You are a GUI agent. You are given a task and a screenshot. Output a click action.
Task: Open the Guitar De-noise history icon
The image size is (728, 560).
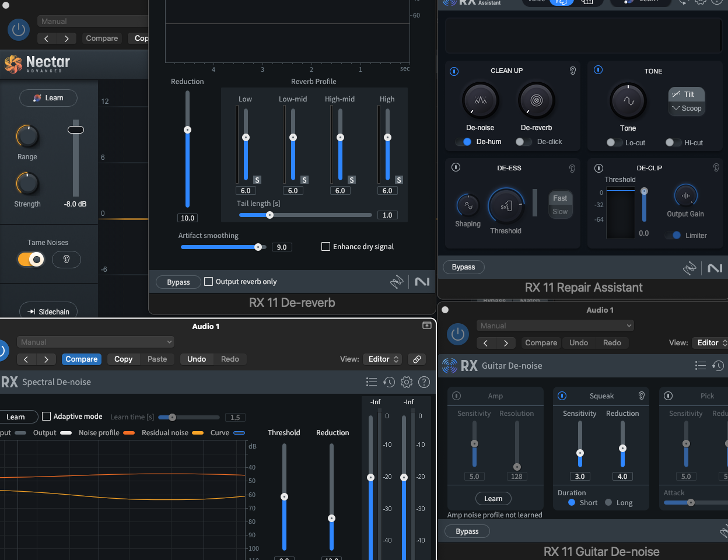[x=718, y=366]
